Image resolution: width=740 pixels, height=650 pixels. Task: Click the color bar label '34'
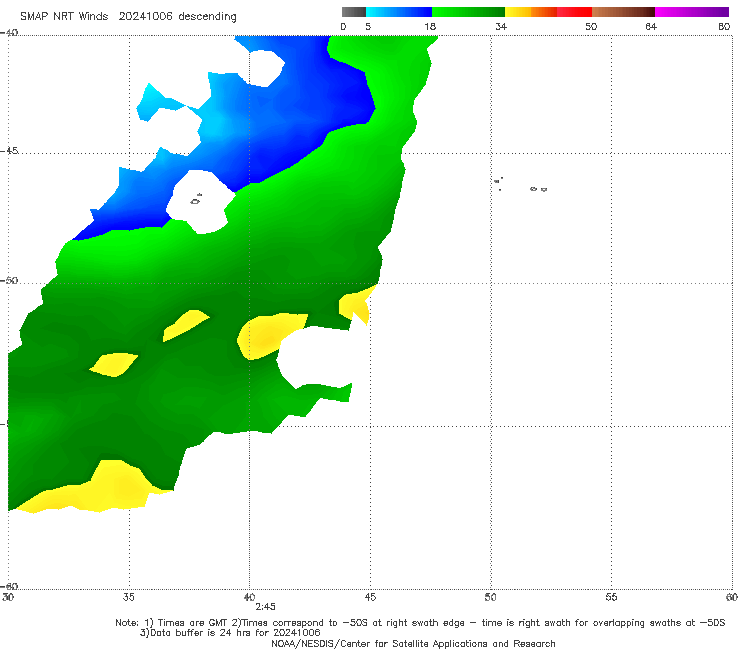[501, 26]
